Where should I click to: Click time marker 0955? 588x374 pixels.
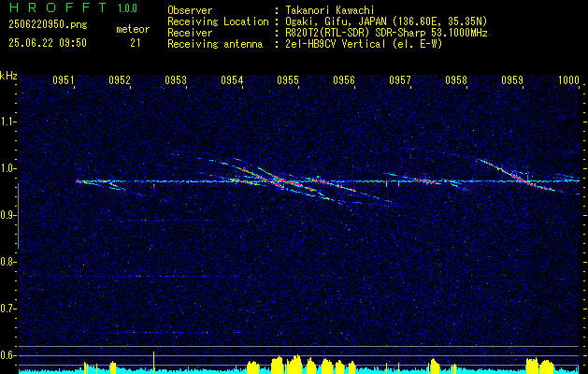pos(288,79)
